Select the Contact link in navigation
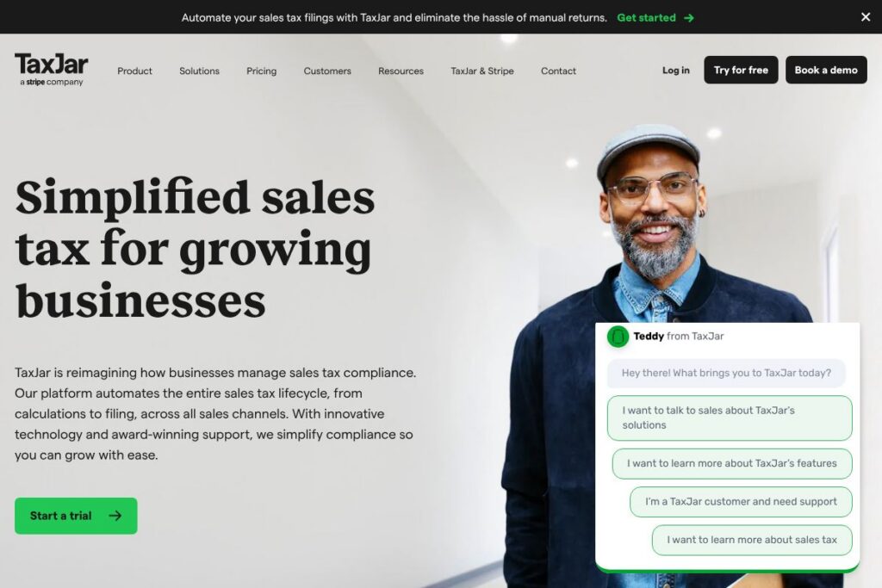 tap(558, 71)
